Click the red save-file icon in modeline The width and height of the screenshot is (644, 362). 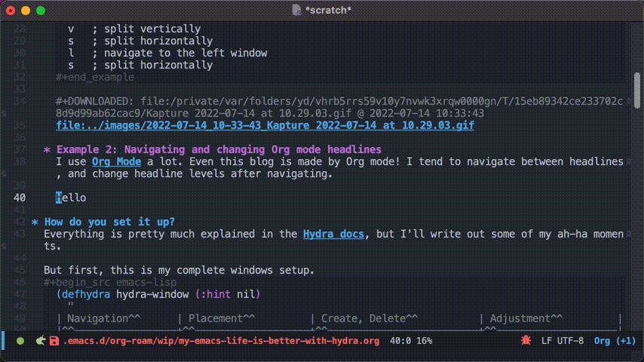click(x=54, y=341)
